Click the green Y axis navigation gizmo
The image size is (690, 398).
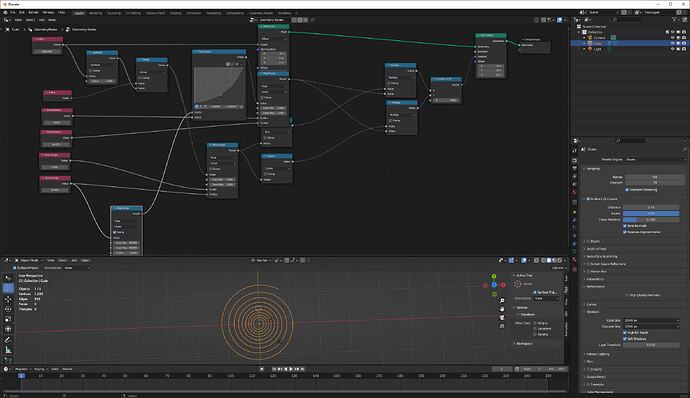coord(494,276)
